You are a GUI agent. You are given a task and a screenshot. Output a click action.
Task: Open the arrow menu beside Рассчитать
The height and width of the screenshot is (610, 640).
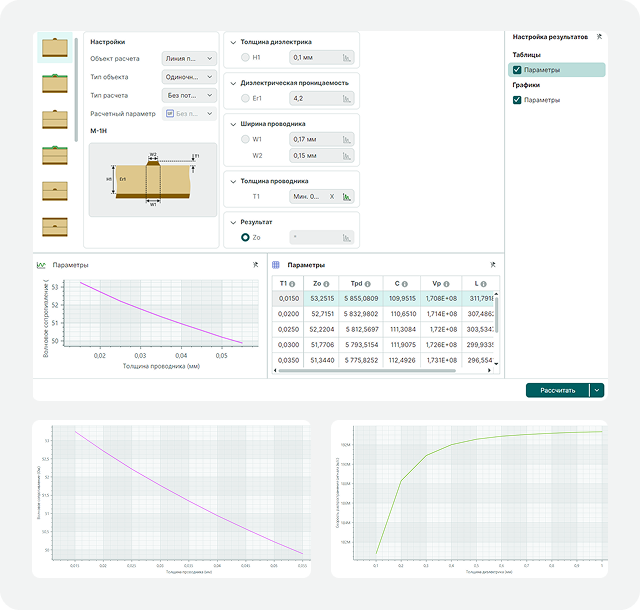[x=597, y=390]
